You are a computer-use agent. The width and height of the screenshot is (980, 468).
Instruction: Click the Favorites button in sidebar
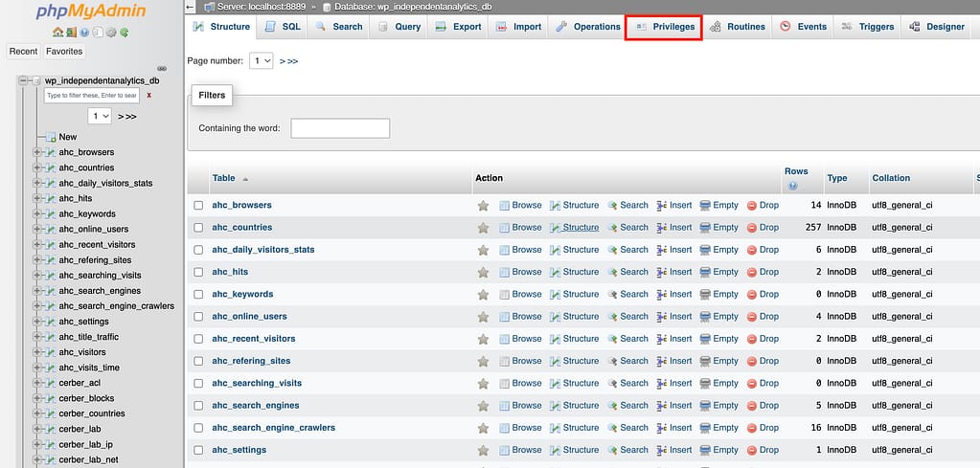[x=64, y=51]
